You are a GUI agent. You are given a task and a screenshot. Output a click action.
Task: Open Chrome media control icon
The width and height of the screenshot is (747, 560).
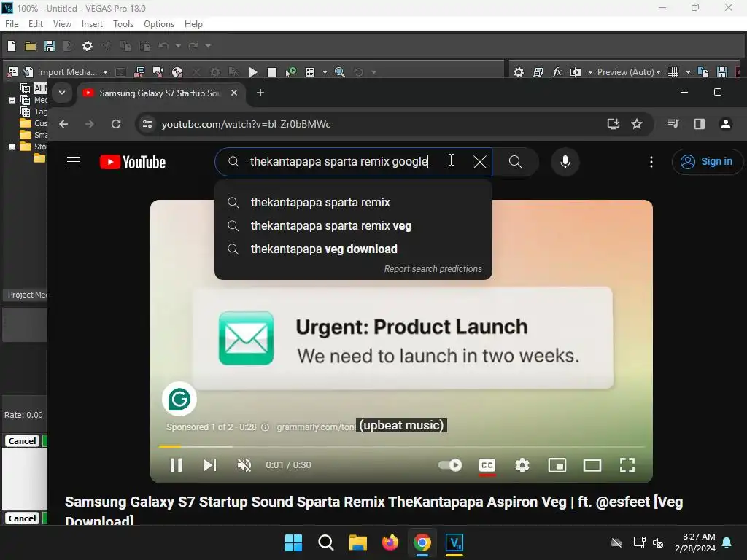point(673,124)
